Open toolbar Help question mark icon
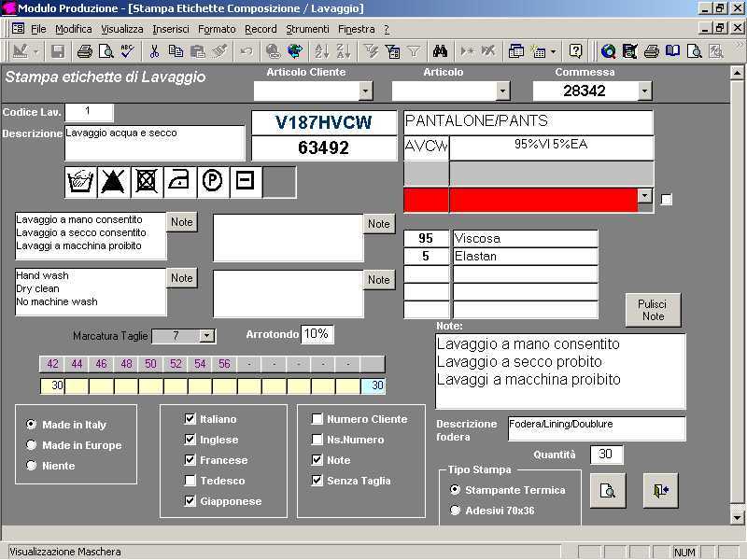This screenshot has height=560, width=747. pyautogui.click(x=575, y=51)
